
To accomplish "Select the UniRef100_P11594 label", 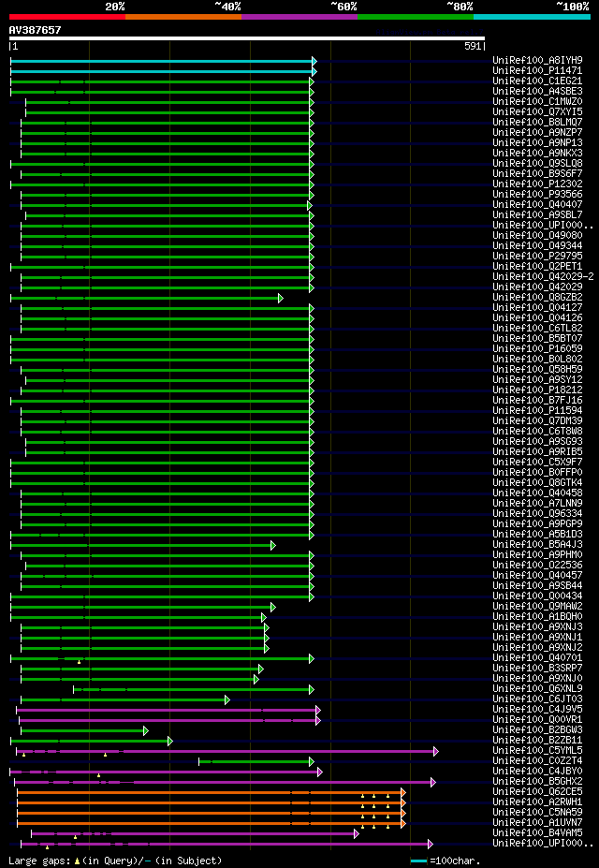I will tap(537, 410).
